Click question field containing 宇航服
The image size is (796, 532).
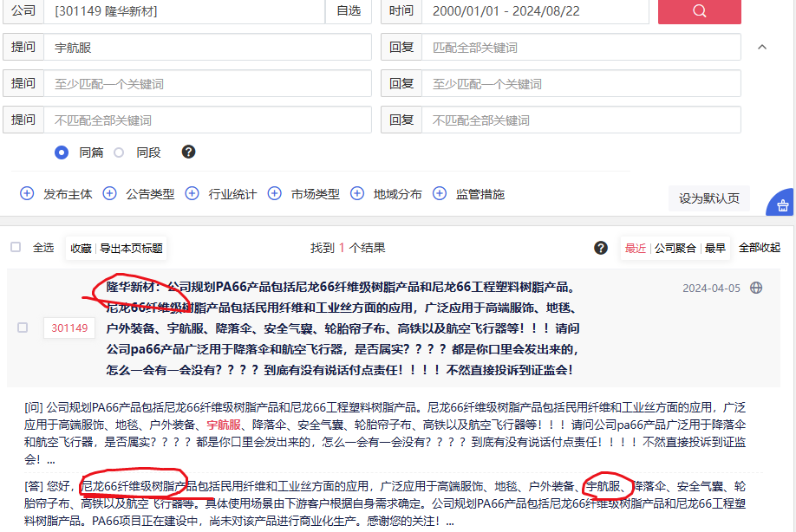[207, 47]
